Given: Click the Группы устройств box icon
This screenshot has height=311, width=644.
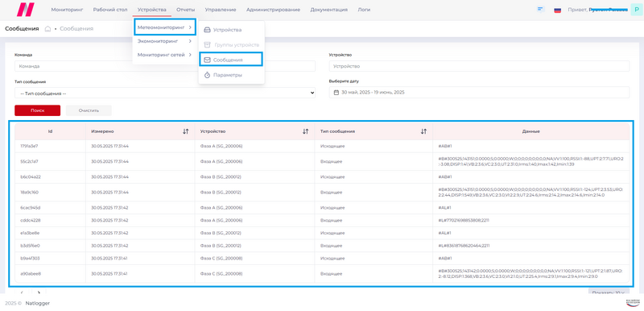Looking at the screenshot, I should (208, 44).
